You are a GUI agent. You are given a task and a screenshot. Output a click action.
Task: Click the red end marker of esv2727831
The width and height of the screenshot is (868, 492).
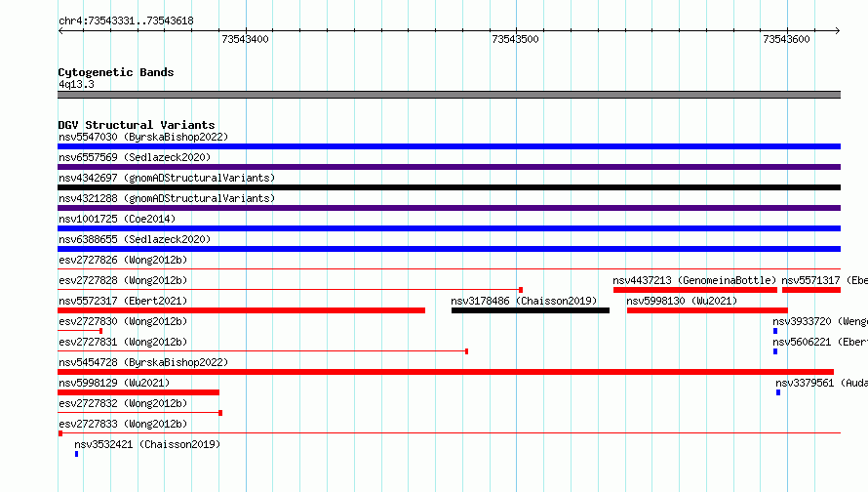466,351
